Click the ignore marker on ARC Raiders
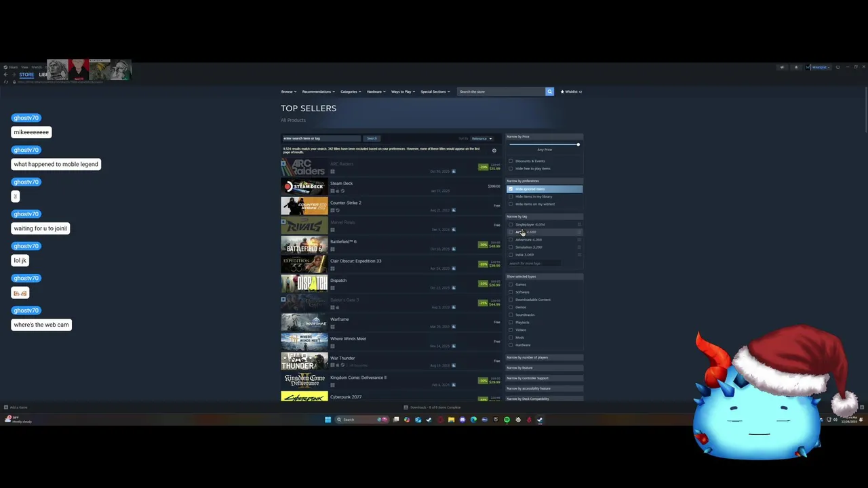Screen dimensions: 868x488 tap(283, 163)
